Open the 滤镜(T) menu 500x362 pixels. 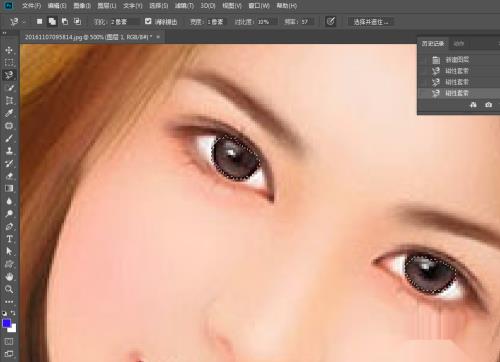click(x=184, y=6)
